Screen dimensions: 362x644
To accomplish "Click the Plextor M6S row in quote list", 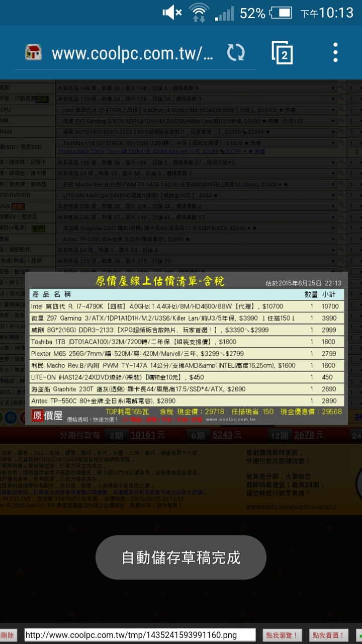I will (x=187, y=354).
